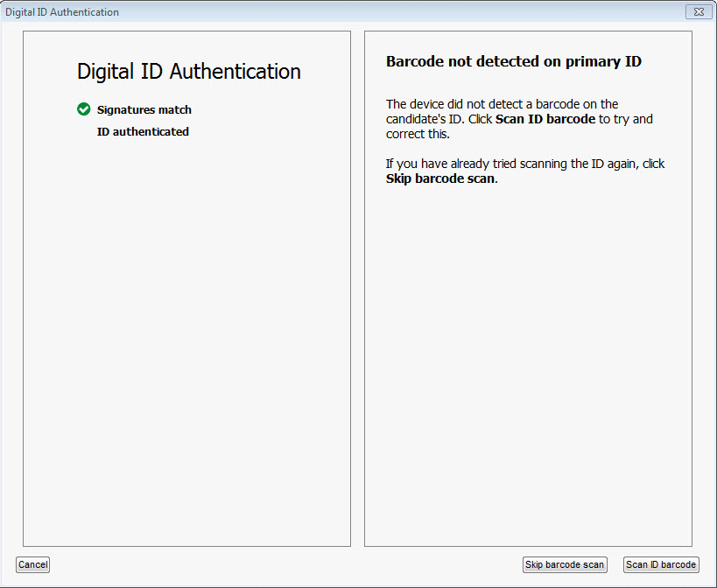Click the sentence starting The device did not detect
The image size is (717, 588).
(x=519, y=119)
